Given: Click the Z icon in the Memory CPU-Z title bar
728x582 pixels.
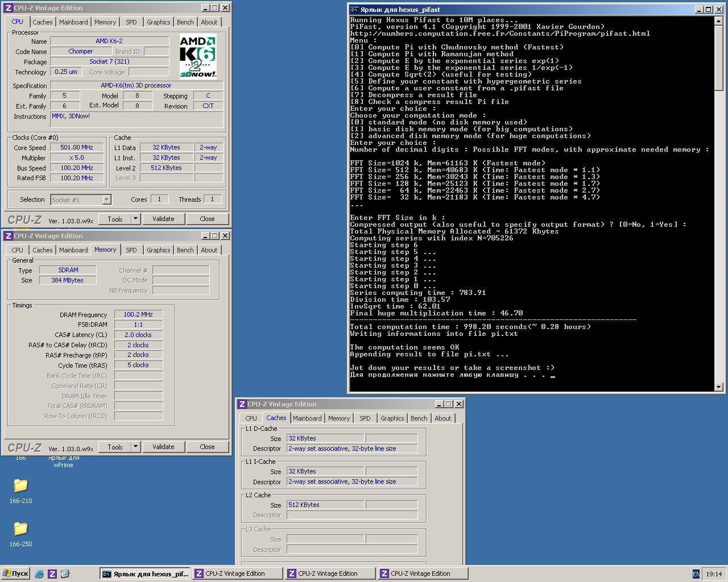Looking at the screenshot, I should pos(9,236).
